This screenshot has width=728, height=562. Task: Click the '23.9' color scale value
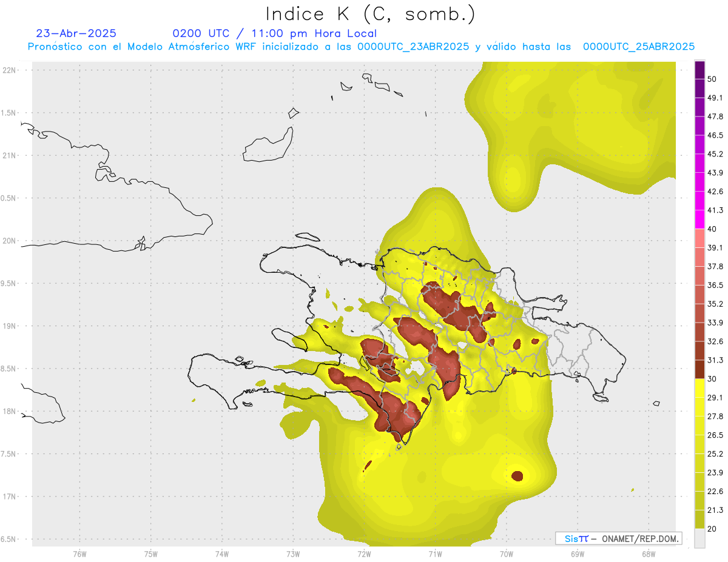point(715,473)
